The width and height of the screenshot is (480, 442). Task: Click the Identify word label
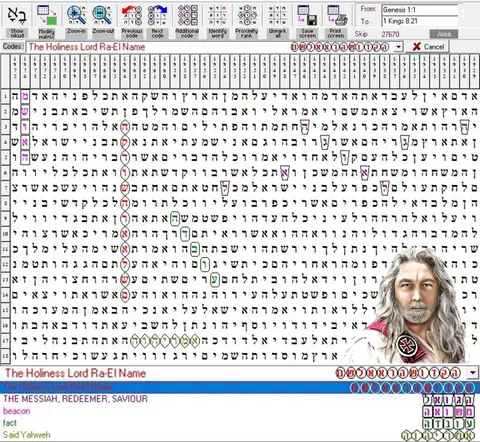coord(217,33)
